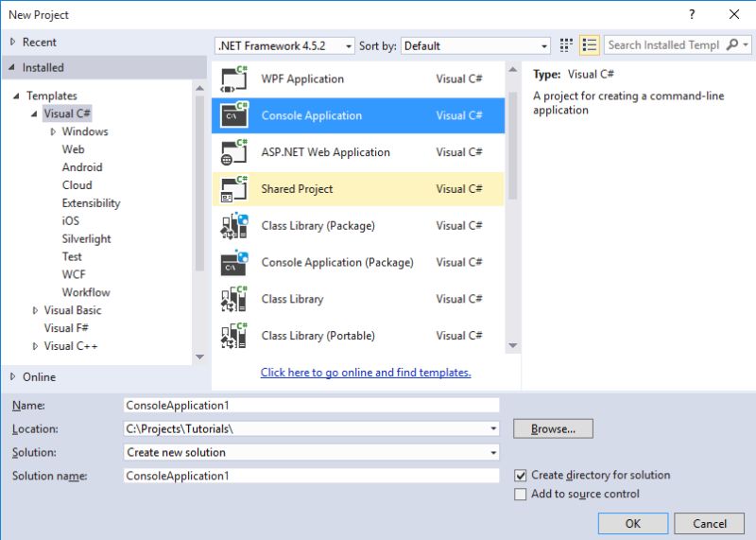
Task: Select the iOS category
Action: pyautogui.click(x=70, y=221)
